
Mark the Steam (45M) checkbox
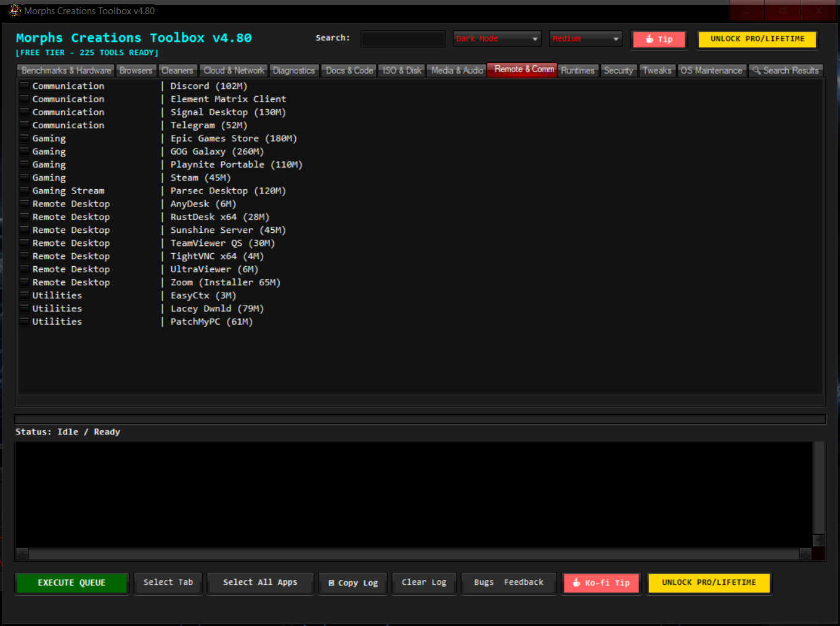[25, 177]
